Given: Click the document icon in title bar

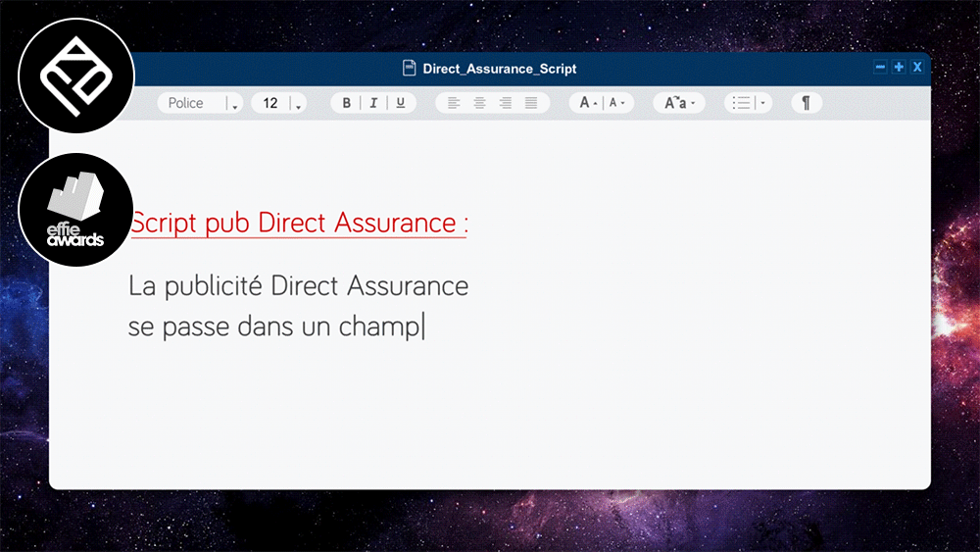Looking at the screenshot, I should pyautogui.click(x=409, y=68).
